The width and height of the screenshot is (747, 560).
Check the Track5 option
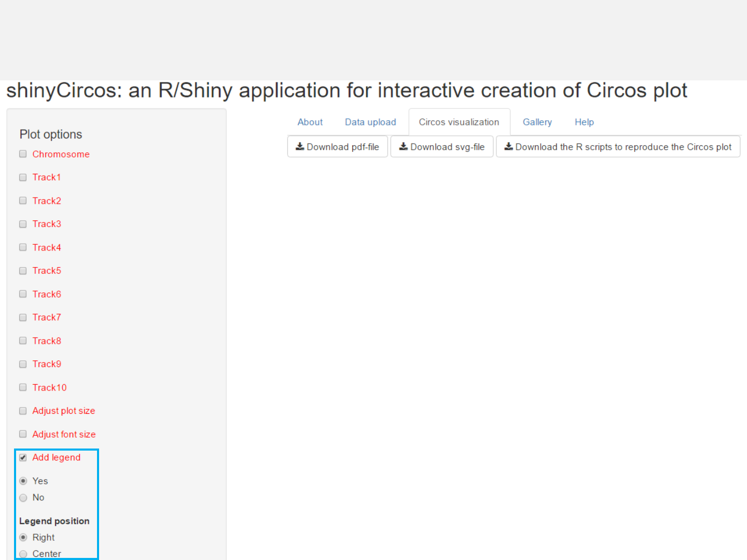pos(23,271)
